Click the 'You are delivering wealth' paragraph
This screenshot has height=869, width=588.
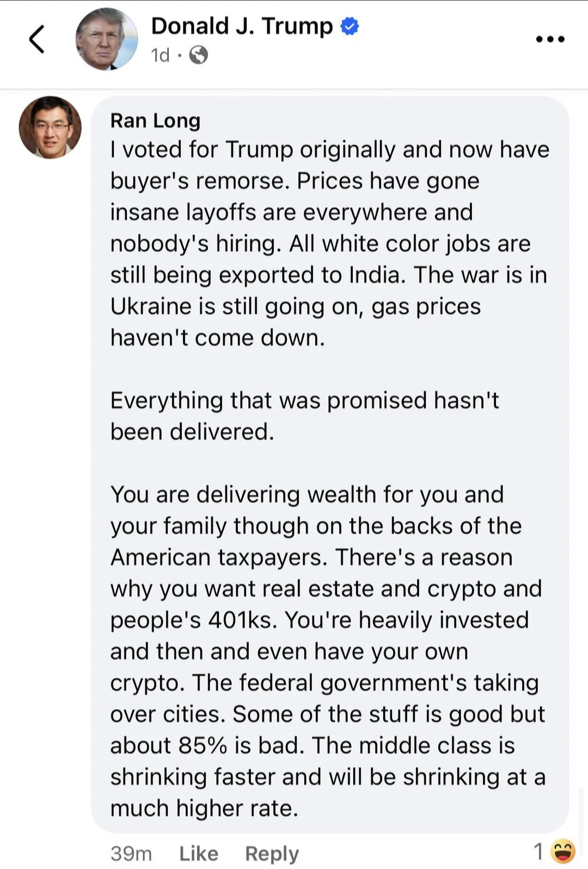tap(328, 651)
